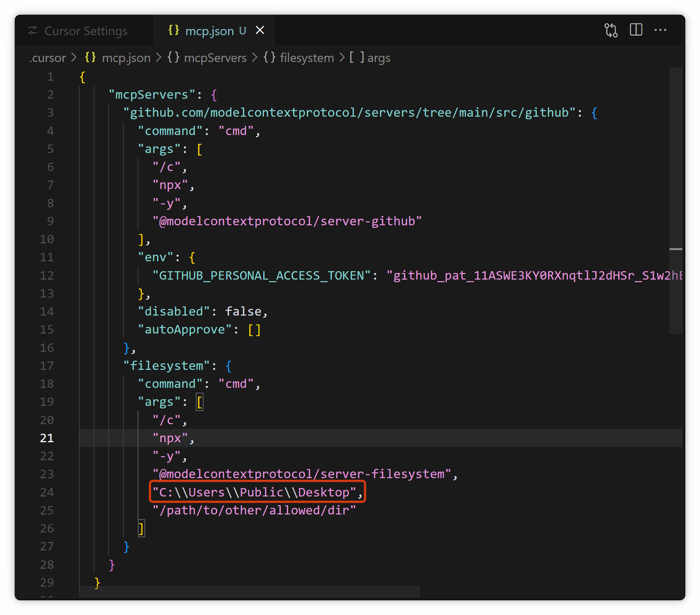The width and height of the screenshot is (700, 615).
Task: Place the cursor on the GITHUB_PERSONAL_ACCESS_TOKEN key
Action: tap(261, 276)
